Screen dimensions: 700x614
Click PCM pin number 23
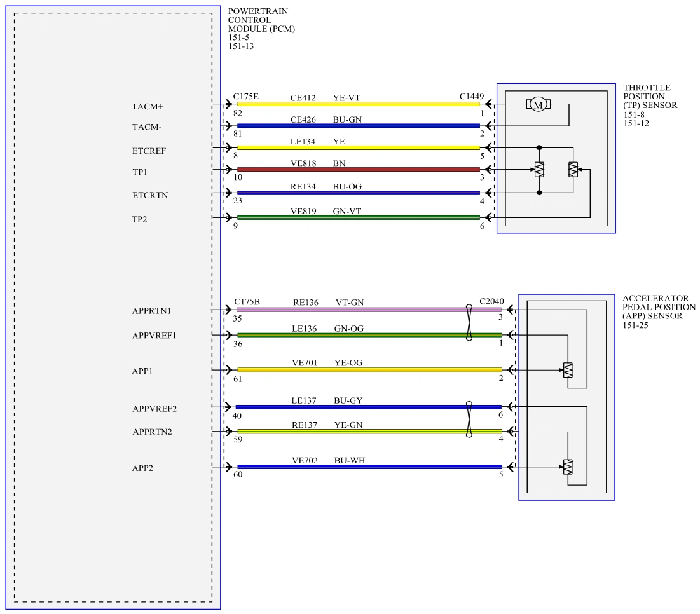pos(238,201)
